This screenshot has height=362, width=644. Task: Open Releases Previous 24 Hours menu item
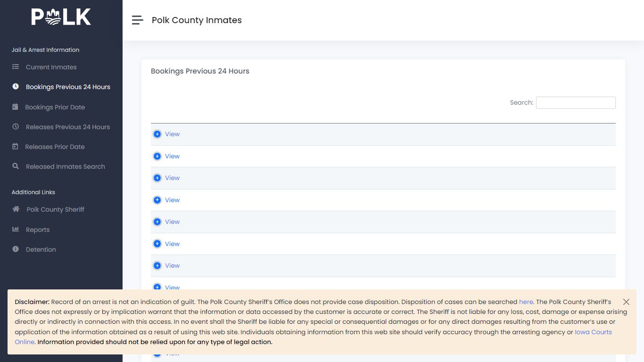point(68,127)
